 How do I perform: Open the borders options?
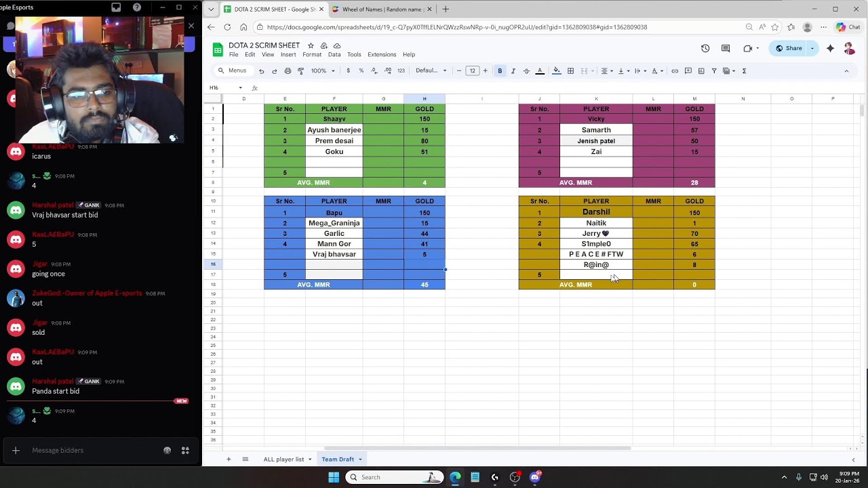click(570, 70)
